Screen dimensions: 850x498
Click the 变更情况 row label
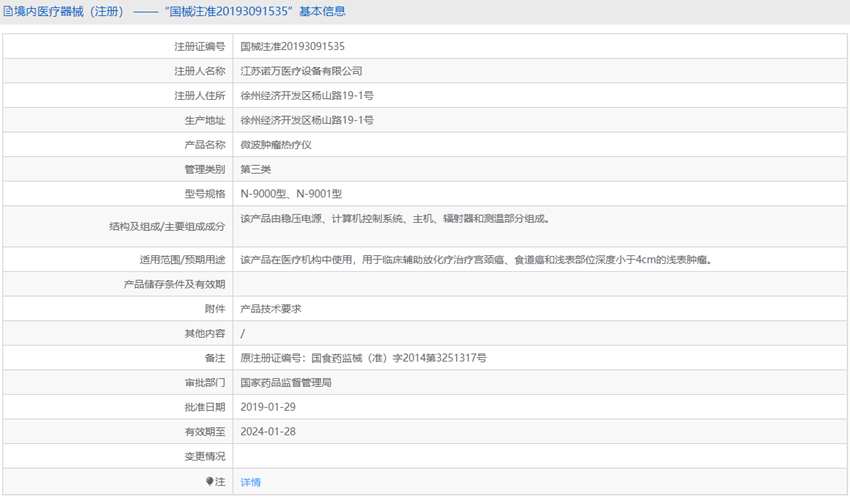pyautogui.click(x=205, y=456)
